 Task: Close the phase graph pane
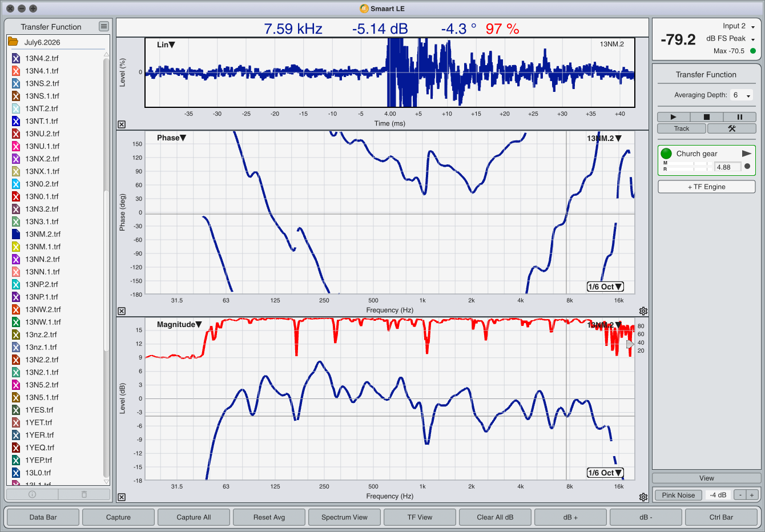point(122,311)
